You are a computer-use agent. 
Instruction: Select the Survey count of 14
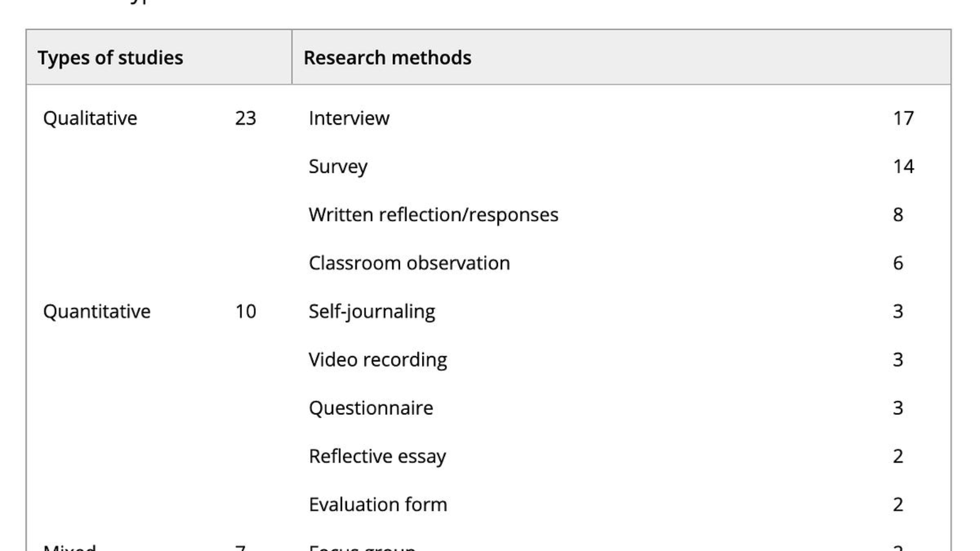coord(903,167)
